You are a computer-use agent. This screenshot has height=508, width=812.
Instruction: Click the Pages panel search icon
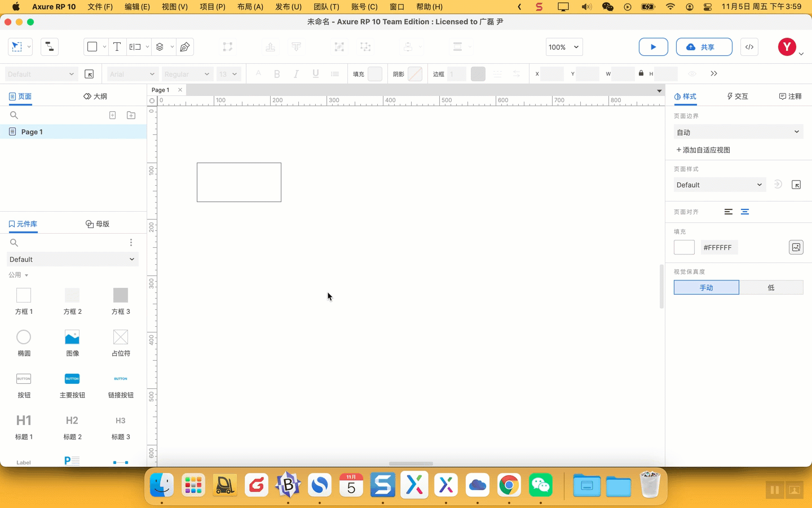click(14, 115)
